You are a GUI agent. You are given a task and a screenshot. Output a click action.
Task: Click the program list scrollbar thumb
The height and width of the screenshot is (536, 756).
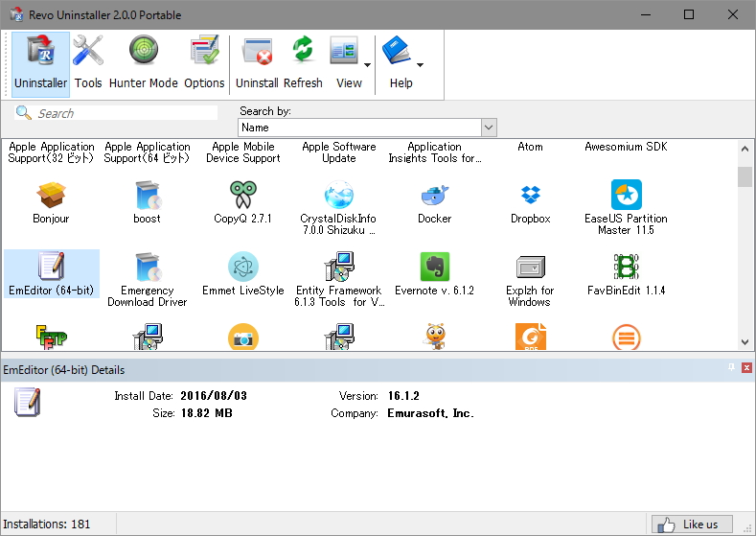tap(745, 176)
